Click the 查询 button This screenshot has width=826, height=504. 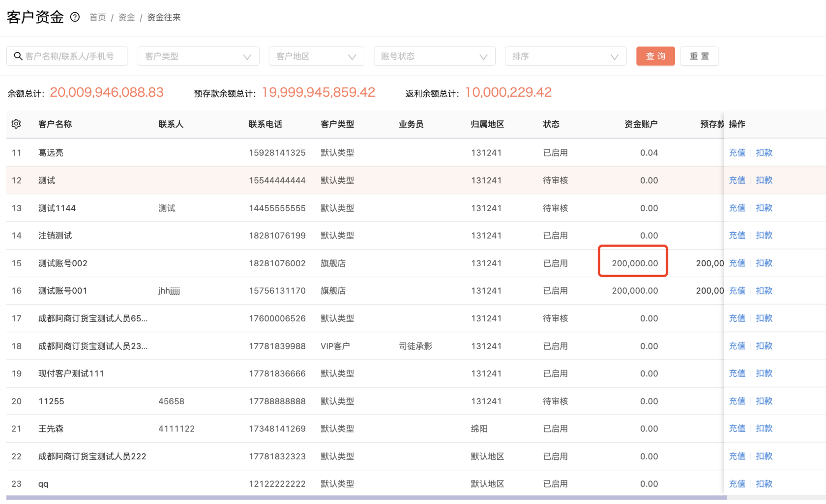click(x=655, y=56)
